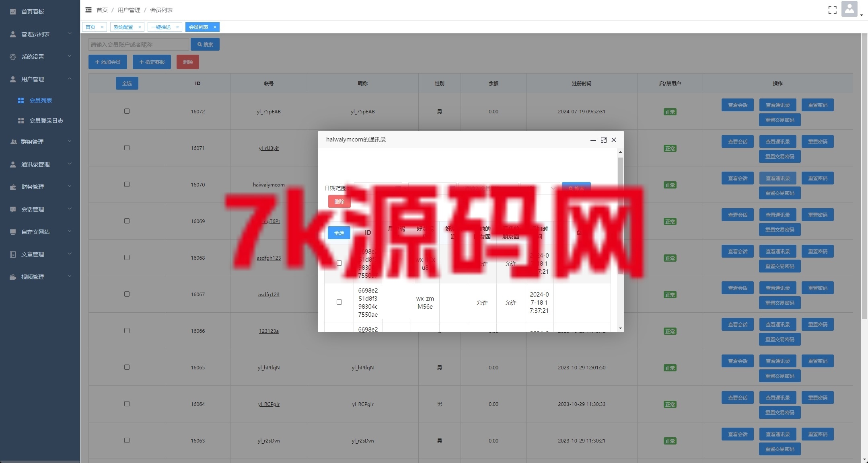The height and width of the screenshot is (463, 868).
Task: Tick the checkbox for member 16069
Action: point(127,221)
